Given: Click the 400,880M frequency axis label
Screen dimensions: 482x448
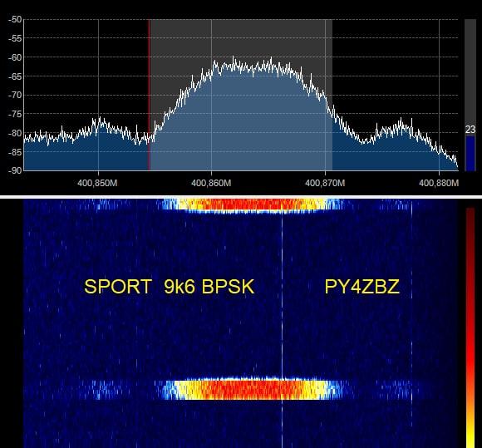Looking at the screenshot, I should 439,183.
